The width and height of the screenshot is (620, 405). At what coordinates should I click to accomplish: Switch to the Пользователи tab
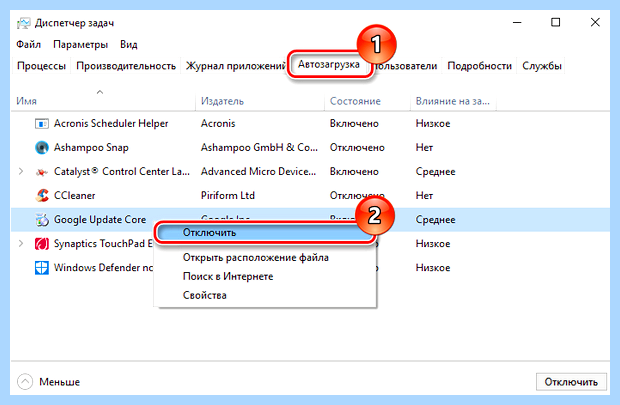coord(406,66)
